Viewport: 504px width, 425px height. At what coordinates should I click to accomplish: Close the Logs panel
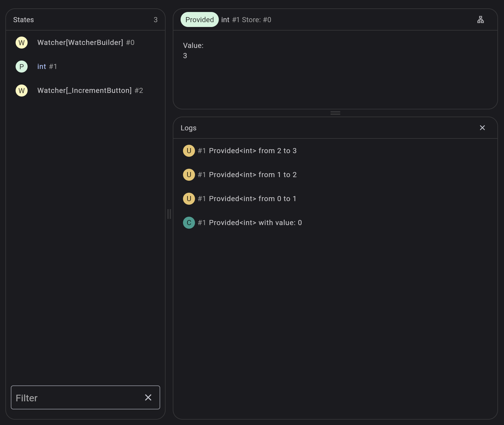coord(482,128)
